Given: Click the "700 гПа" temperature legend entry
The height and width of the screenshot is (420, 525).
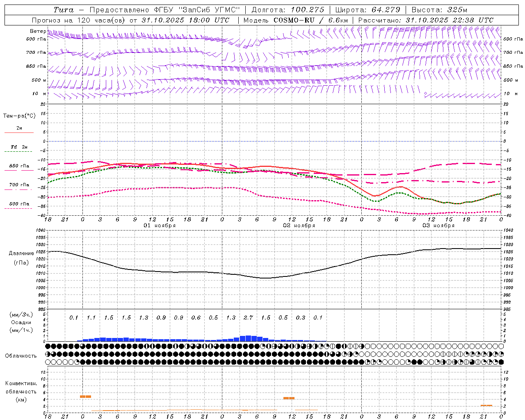Looking at the screenshot, I should click(x=19, y=185).
